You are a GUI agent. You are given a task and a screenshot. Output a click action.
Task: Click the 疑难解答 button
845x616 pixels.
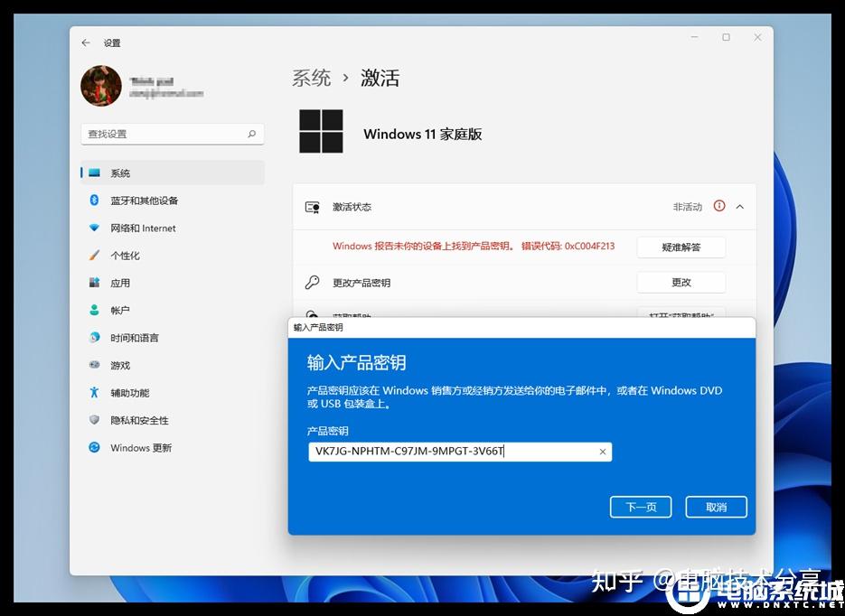click(681, 247)
